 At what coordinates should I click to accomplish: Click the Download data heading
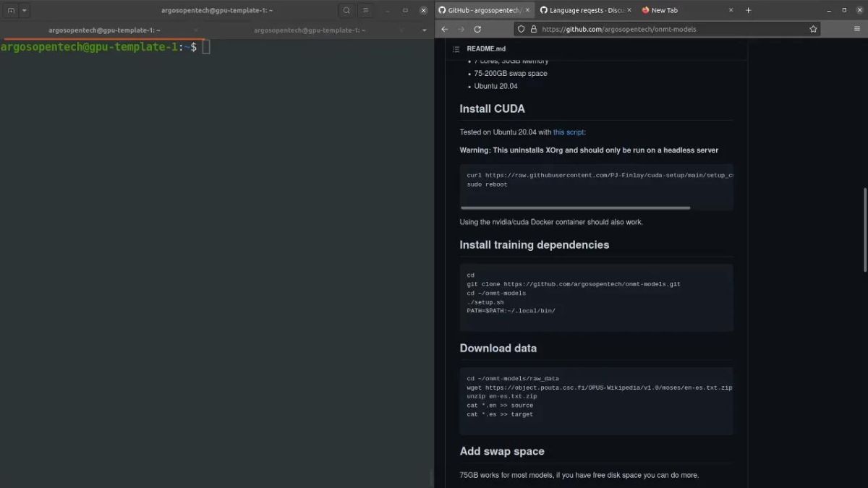point(498,348)
